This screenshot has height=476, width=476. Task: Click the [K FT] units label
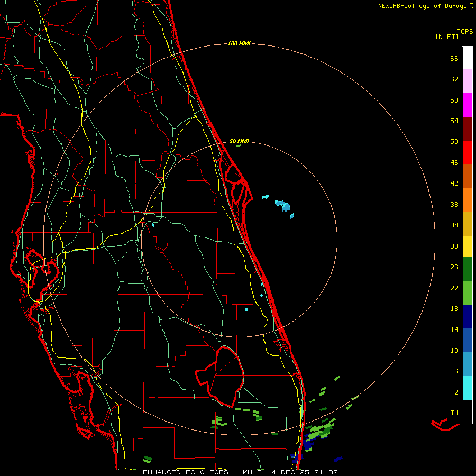447,36
